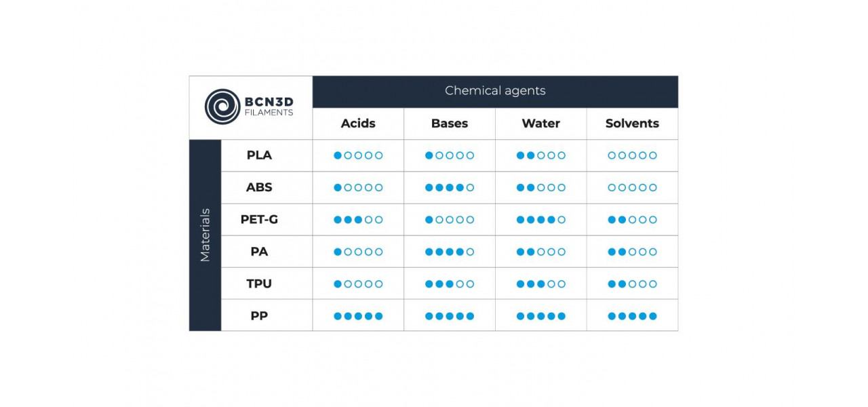This screenshot has height=407, width=868.
Task: Click the TPU bases rating dots
Action: pos(450,284)
